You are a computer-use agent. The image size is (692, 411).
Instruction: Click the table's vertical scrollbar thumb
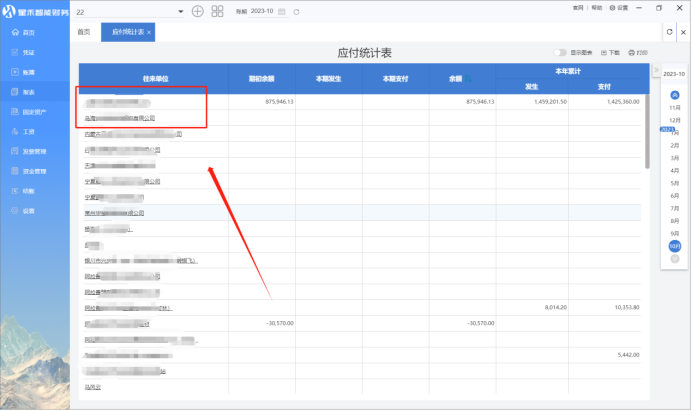[x=647, y=132]
